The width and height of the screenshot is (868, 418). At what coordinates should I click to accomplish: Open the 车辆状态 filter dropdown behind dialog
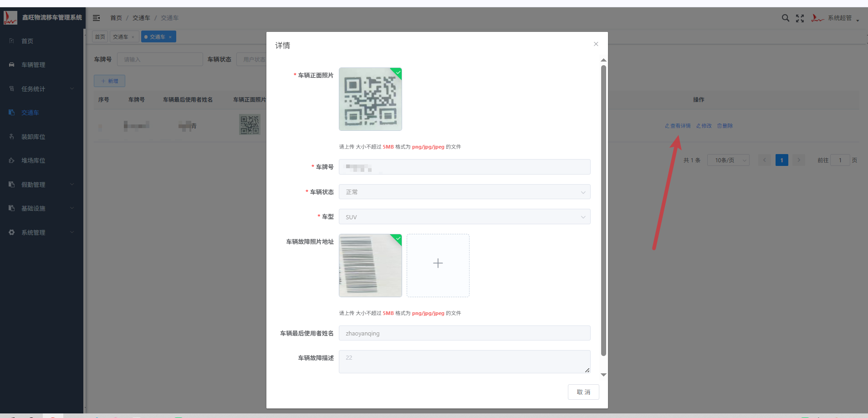pyautogui.click(x=251, y=59)
